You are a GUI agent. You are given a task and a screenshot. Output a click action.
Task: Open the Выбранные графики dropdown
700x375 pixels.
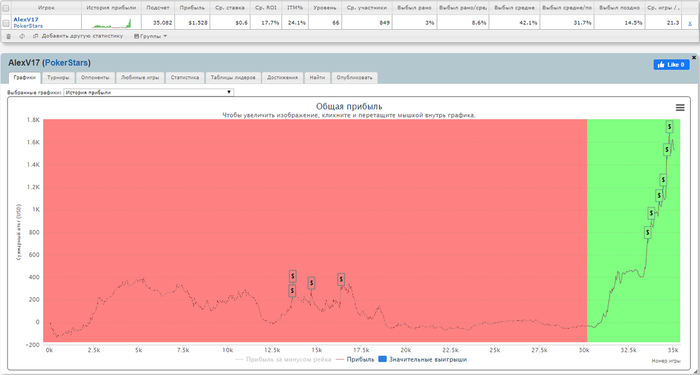tap(149, 92)
